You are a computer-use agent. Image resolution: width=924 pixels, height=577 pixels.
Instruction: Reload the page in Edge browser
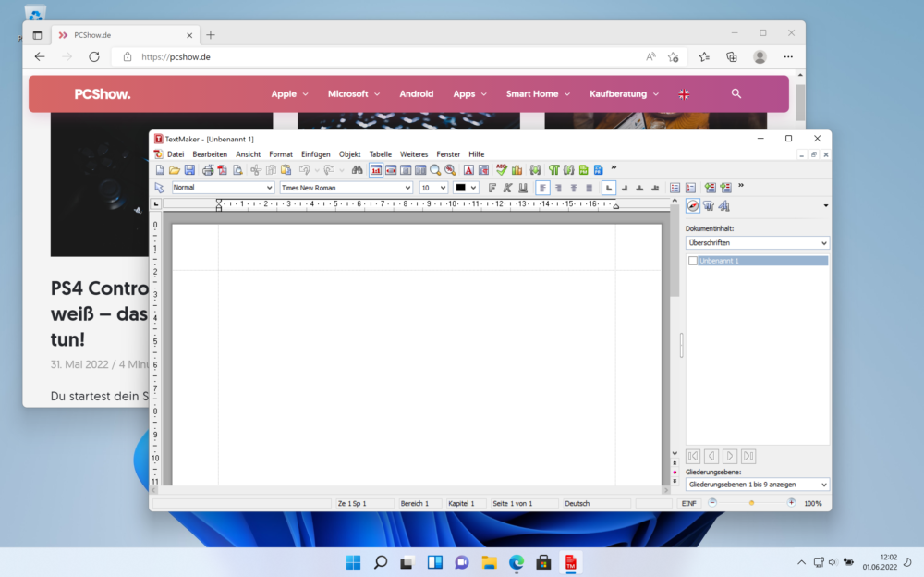coord(93,57)
